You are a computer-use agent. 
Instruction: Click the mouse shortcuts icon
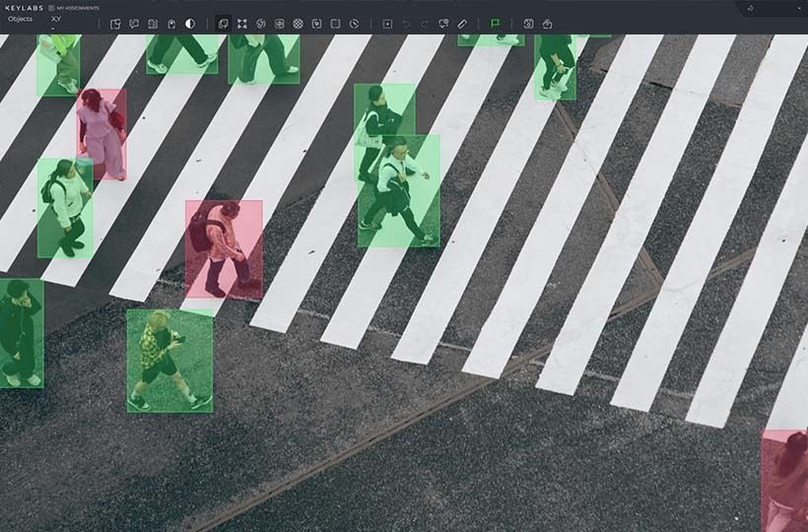(171, 24)
